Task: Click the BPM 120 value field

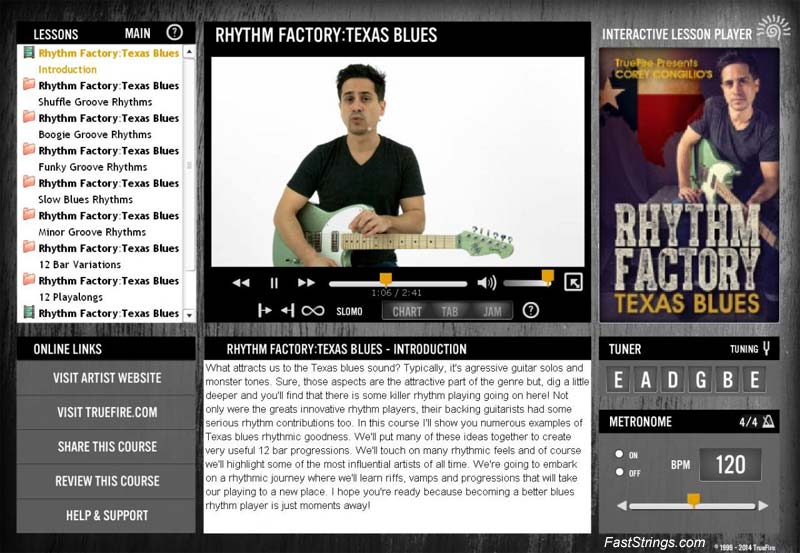Action: (730, 465)
